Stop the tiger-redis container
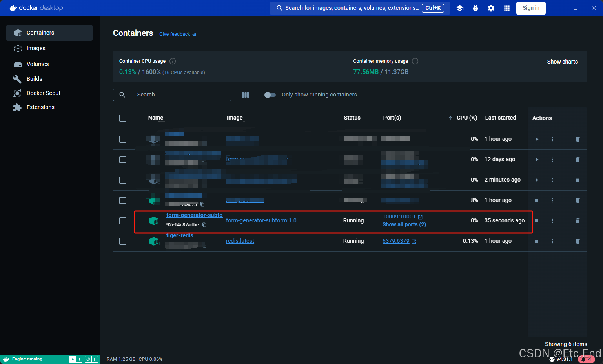The width and height of the screenshot is (603, 364). point(537,241)
